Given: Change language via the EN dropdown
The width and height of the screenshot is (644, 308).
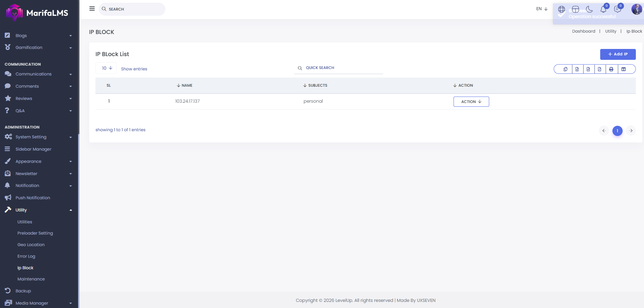Looking at the screenshot, I should point(542,9).
